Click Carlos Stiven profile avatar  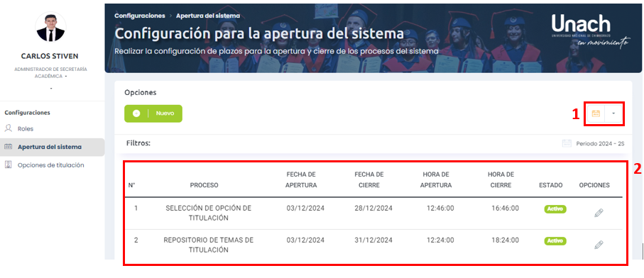50,28
